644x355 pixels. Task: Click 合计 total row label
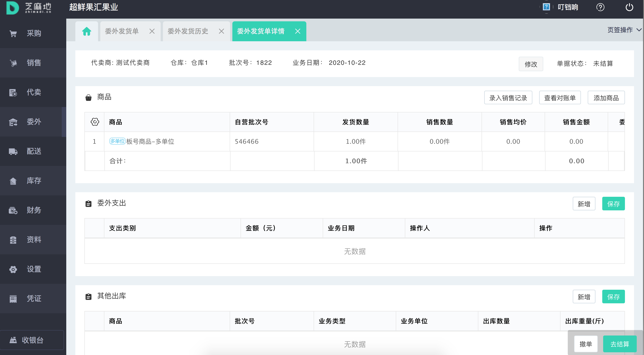[x=118, y=161]
